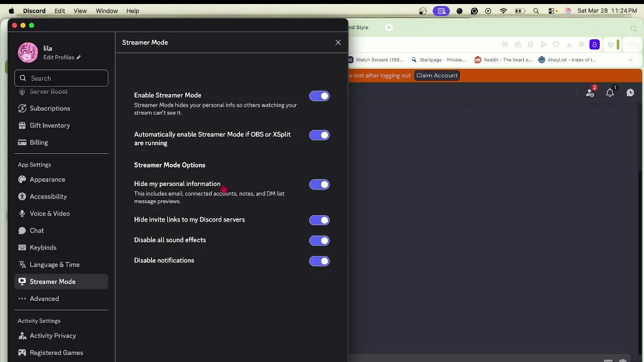Toggle auto-enable for OBS or XSplit
The image size is (644, 362).
pyautogui.click(x=319, y=135)
